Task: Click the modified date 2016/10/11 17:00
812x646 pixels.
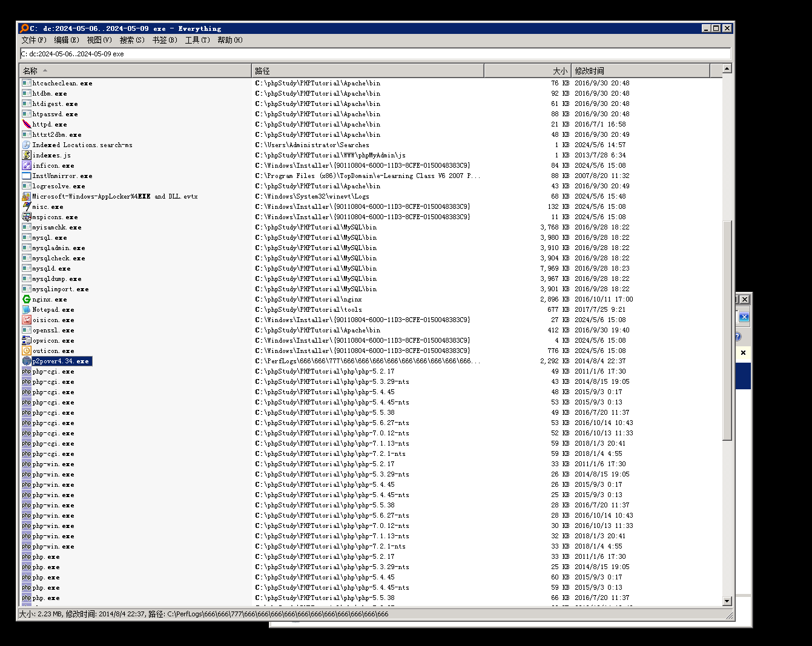Action: point(604,299)
